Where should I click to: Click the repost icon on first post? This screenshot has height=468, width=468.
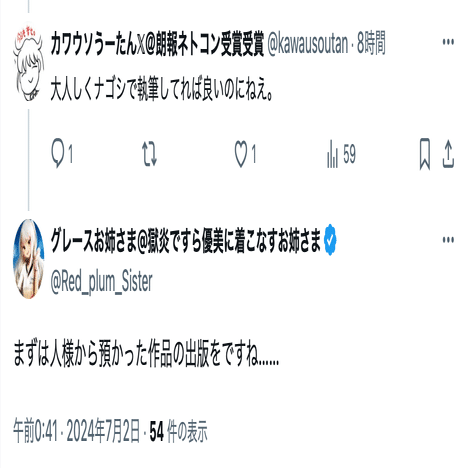coord(149,154)
